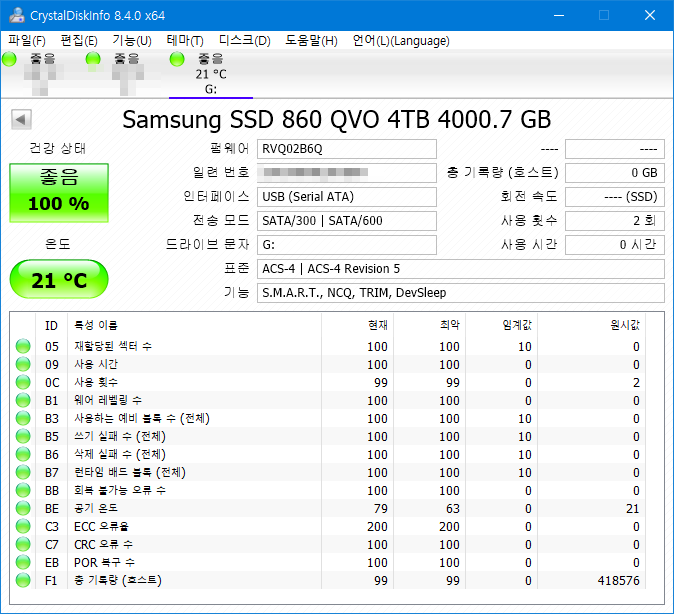Click raw value 418576 in row F1

coord(619,580)
